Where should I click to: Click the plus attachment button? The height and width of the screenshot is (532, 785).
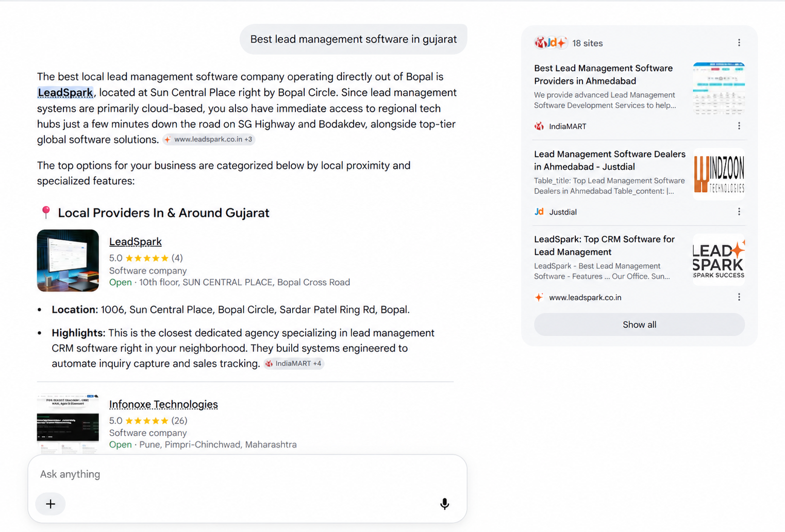click(51, 504)
